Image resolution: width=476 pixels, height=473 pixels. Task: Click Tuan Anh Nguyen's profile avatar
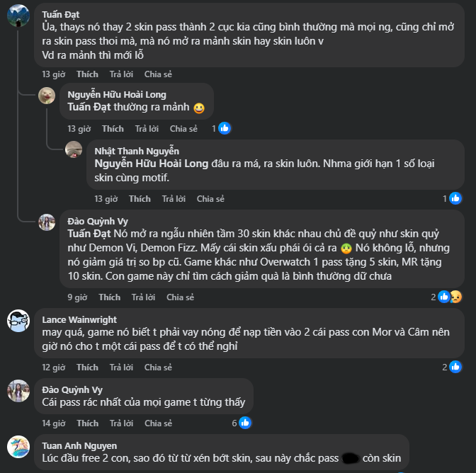(x=18, y=447)
